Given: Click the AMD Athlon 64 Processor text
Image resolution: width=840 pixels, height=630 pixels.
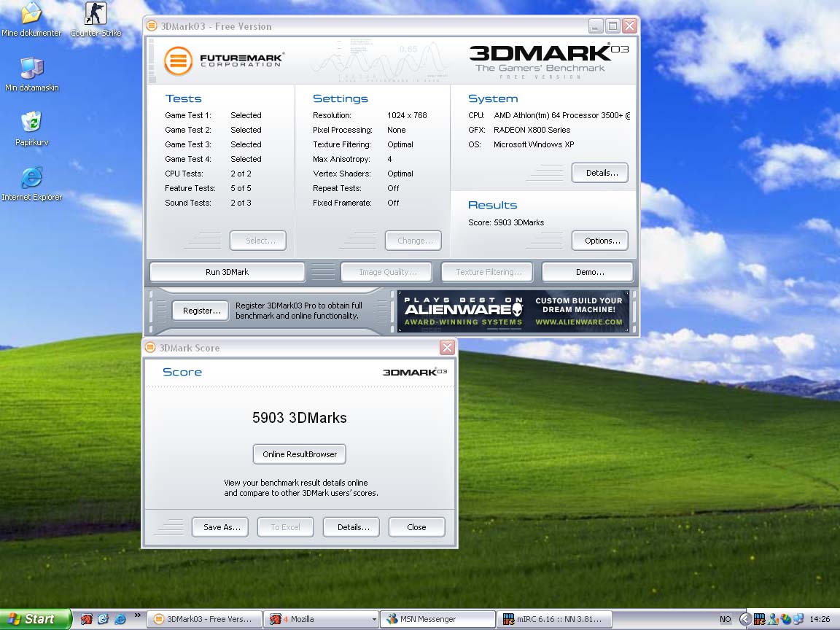Looking at the screenshot, I should point(562,115).
